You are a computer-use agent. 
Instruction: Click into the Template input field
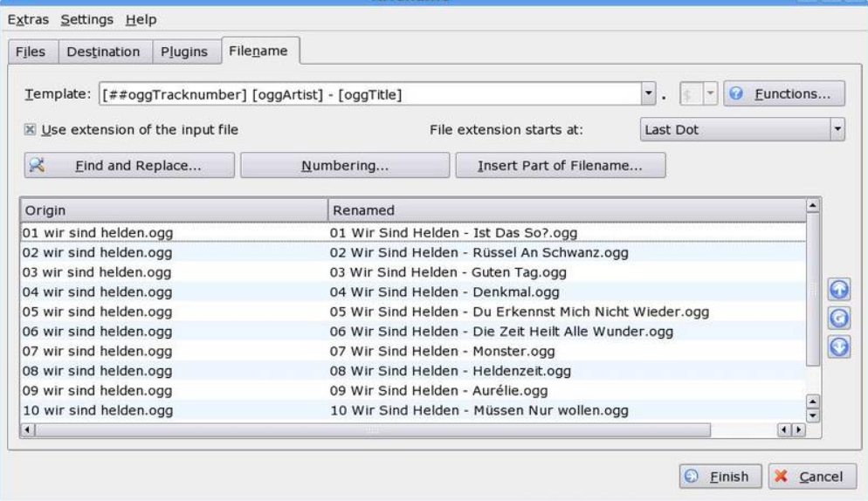click(x=369, y=94)
